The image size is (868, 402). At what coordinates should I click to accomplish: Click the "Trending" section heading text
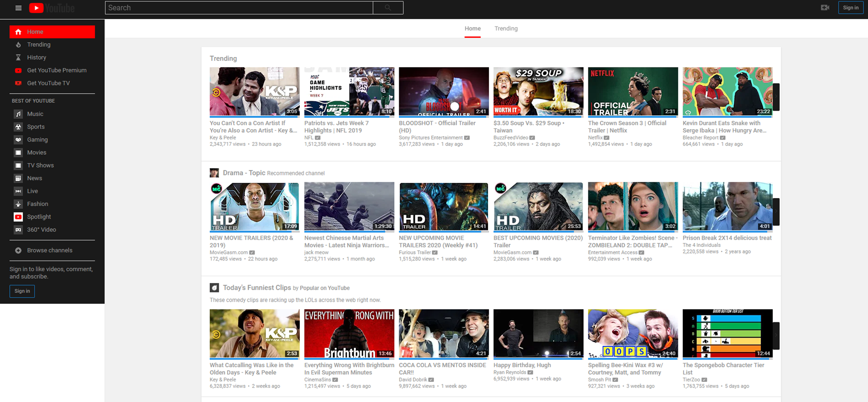(x=223, y=58)
